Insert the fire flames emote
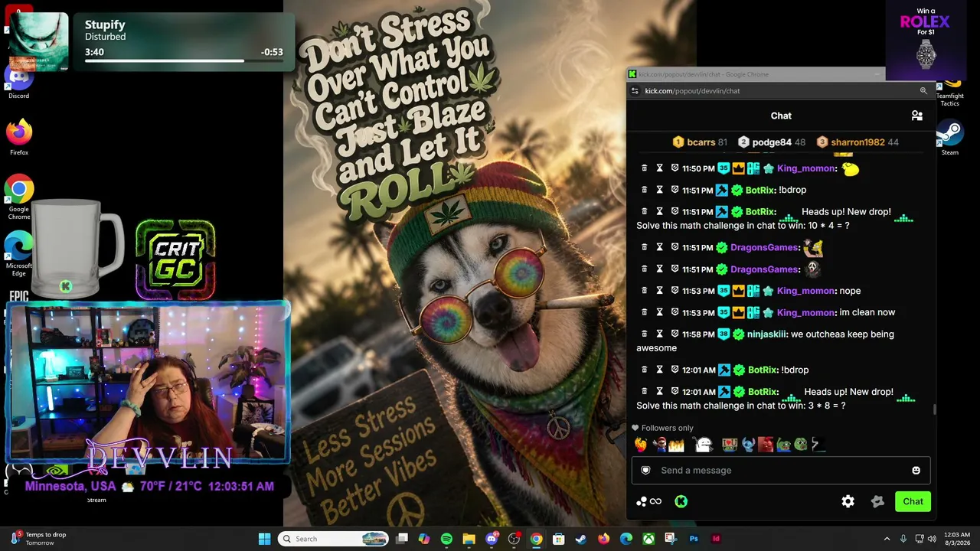980x551 pixels. (x=676, y=445)
